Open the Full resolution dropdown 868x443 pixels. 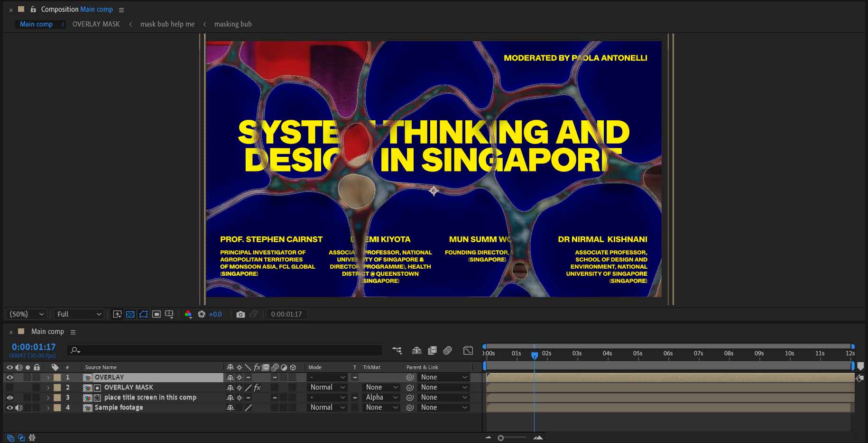pyautogui.click(x=79, y=315)
